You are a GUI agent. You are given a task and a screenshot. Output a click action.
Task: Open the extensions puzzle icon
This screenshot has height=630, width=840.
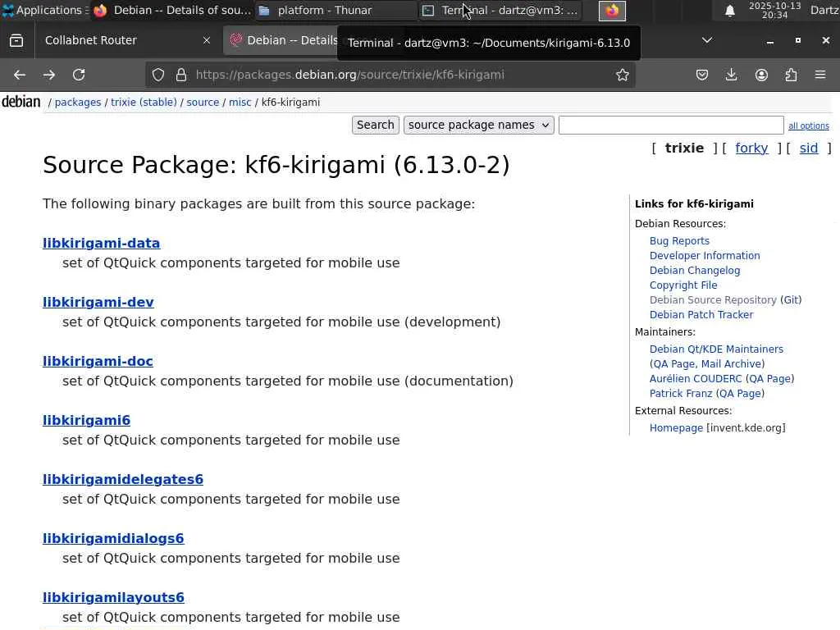coord(791,75)
